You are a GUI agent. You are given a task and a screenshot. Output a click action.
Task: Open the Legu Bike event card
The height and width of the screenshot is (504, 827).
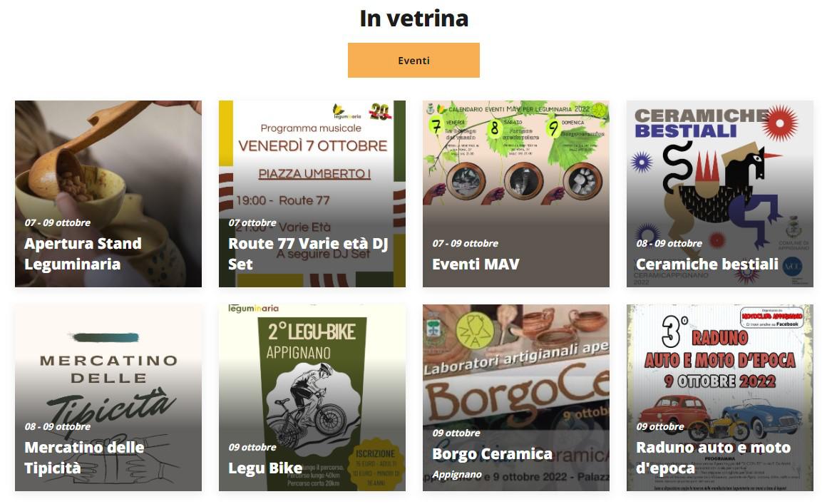[312, 398]
